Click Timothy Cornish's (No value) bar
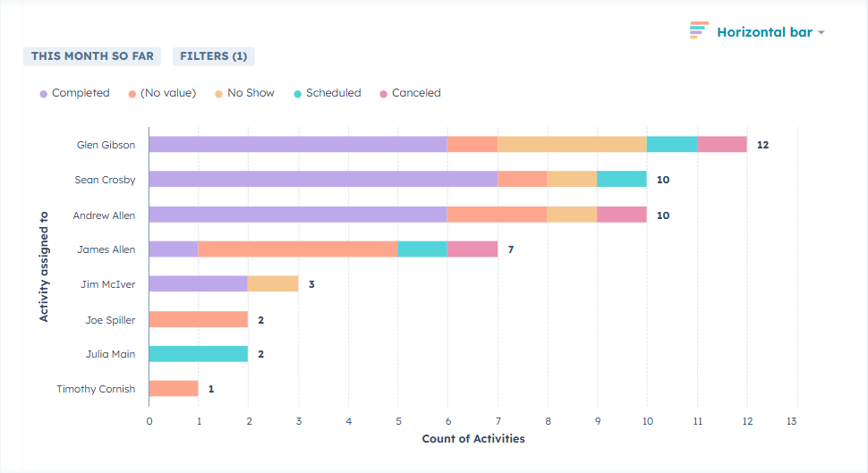This screenshot has width=868, height=473. point(173,389)
